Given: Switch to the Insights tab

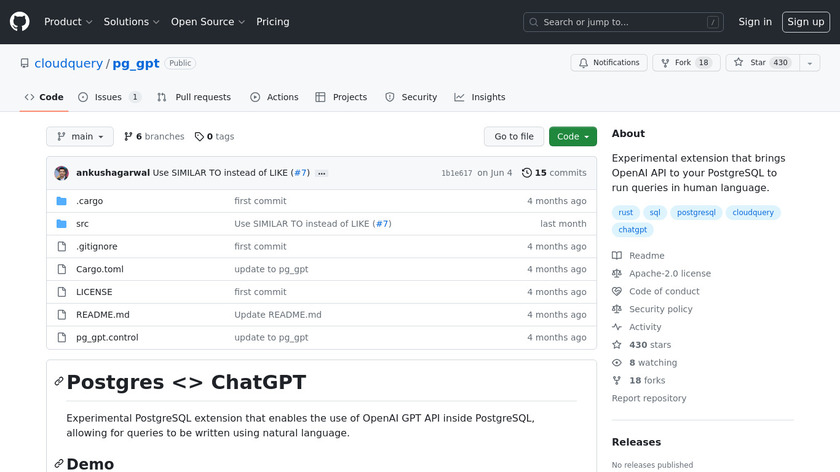Looking at the screenshot, I should coord(479,97).
